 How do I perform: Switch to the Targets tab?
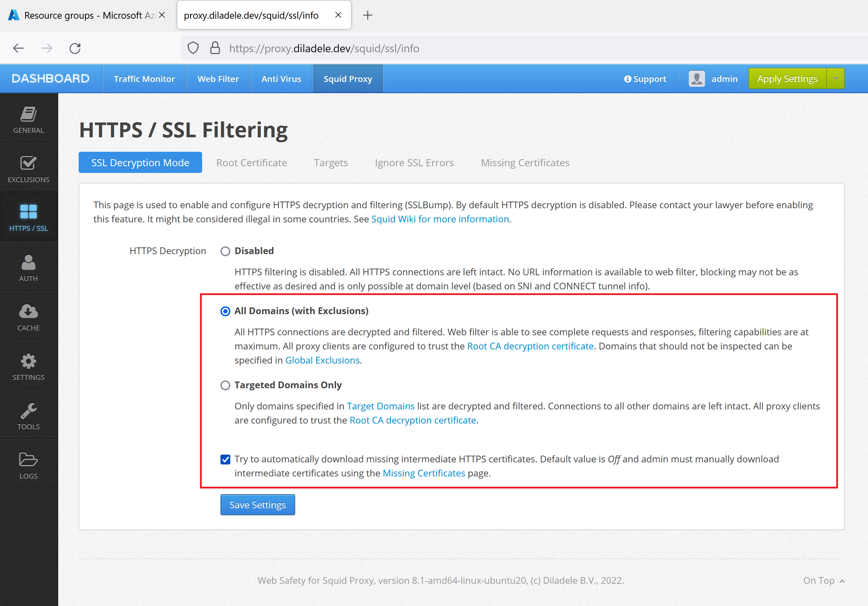331,163
